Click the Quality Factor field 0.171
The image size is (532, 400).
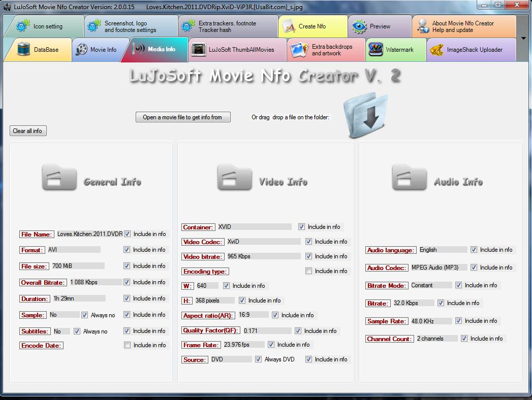coord(267,330)
